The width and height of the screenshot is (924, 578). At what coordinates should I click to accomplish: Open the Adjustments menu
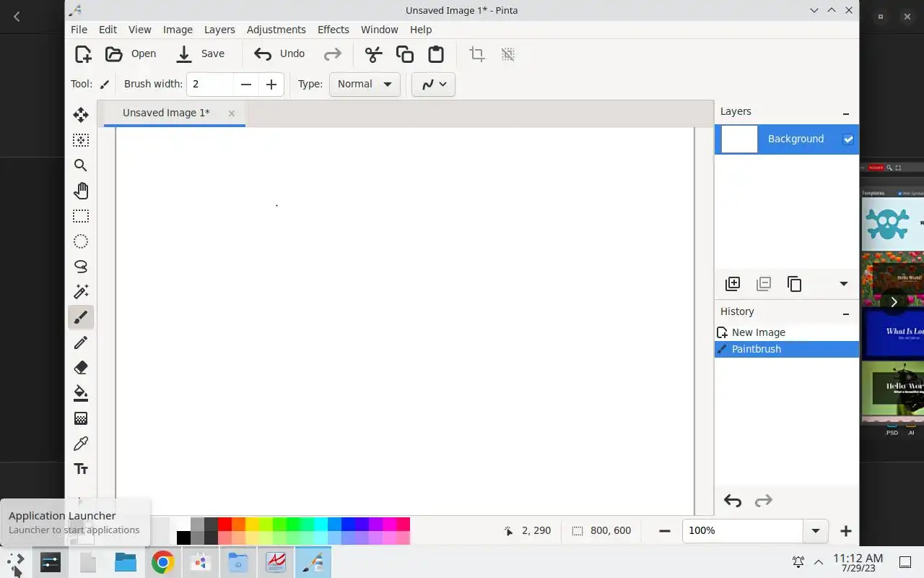(x=276, y=30)
